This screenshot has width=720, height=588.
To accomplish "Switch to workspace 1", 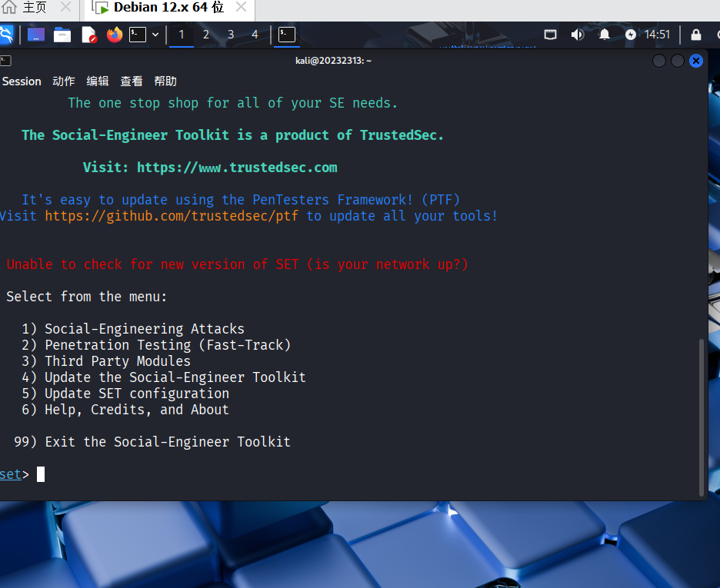I will [x=182, y=35].
